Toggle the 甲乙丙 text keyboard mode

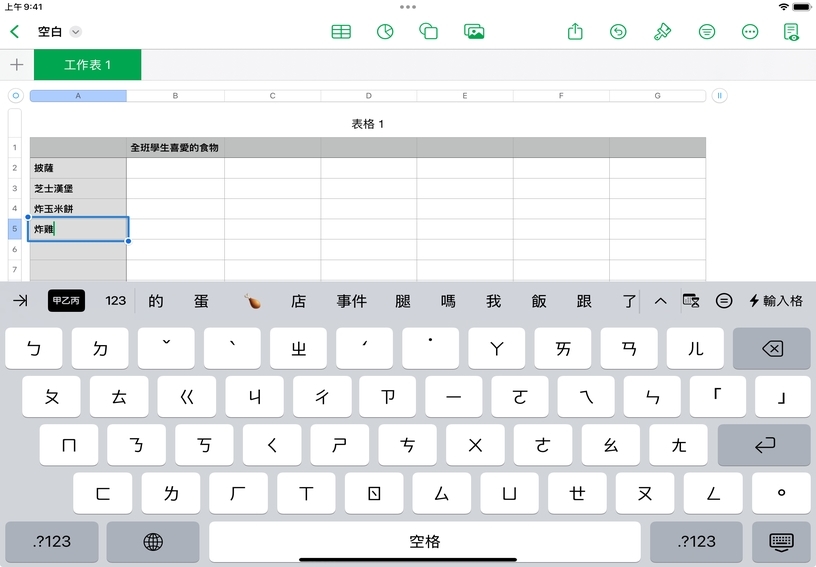pos(66,301)
